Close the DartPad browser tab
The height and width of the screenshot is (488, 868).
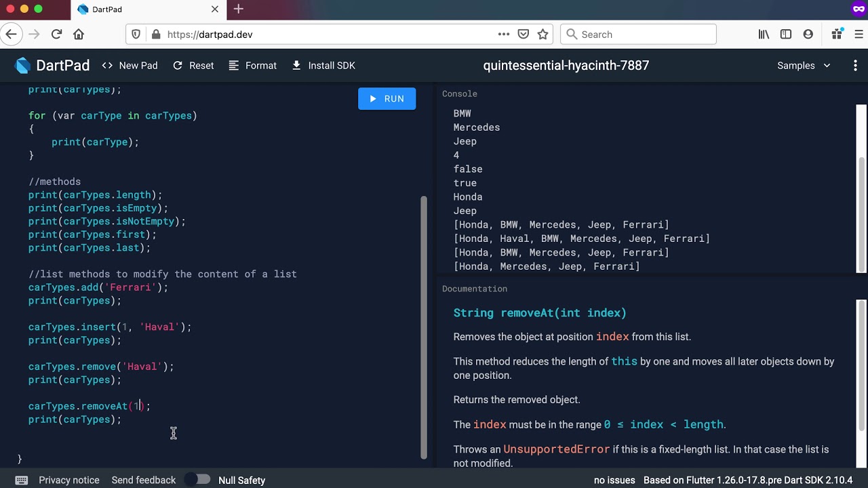point(215,9)
